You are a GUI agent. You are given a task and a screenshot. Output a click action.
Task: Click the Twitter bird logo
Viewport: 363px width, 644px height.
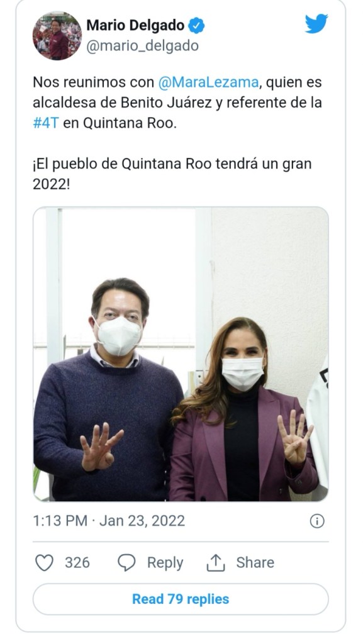(316, 23)
